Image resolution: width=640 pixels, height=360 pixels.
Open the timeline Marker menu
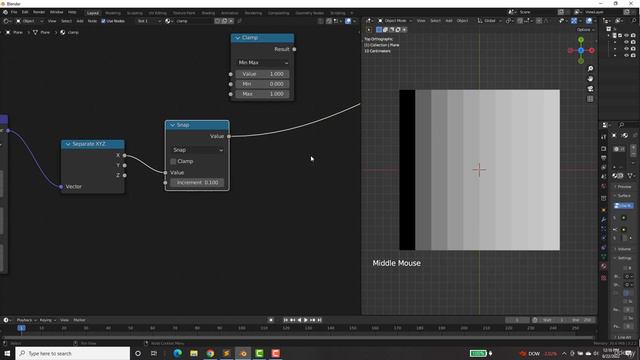click(79, 320)
